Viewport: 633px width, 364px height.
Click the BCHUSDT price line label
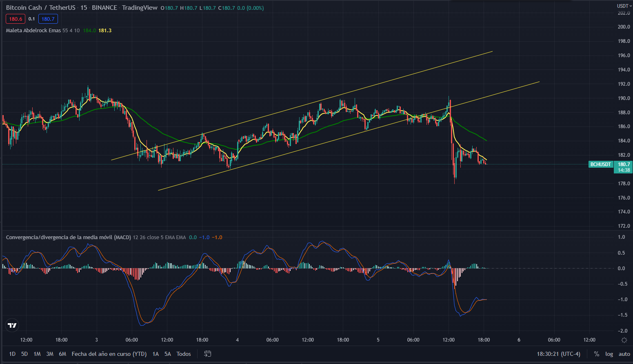601,164
